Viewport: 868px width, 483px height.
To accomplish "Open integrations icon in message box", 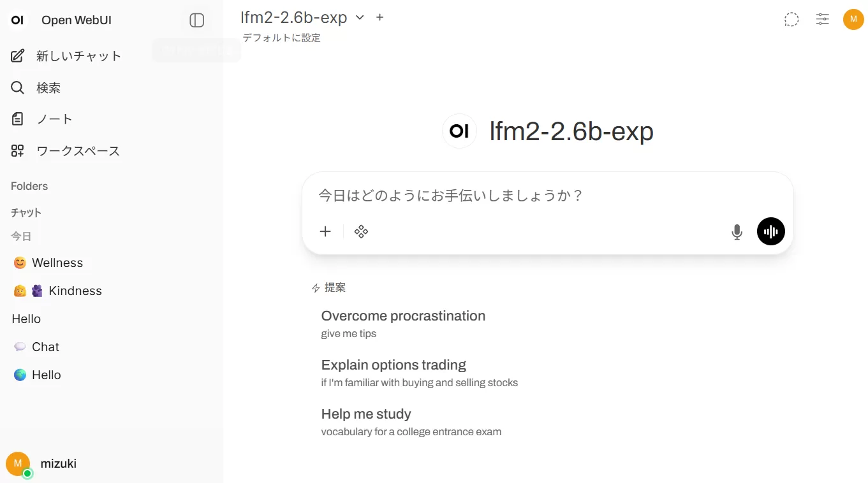I will [361, 231].
